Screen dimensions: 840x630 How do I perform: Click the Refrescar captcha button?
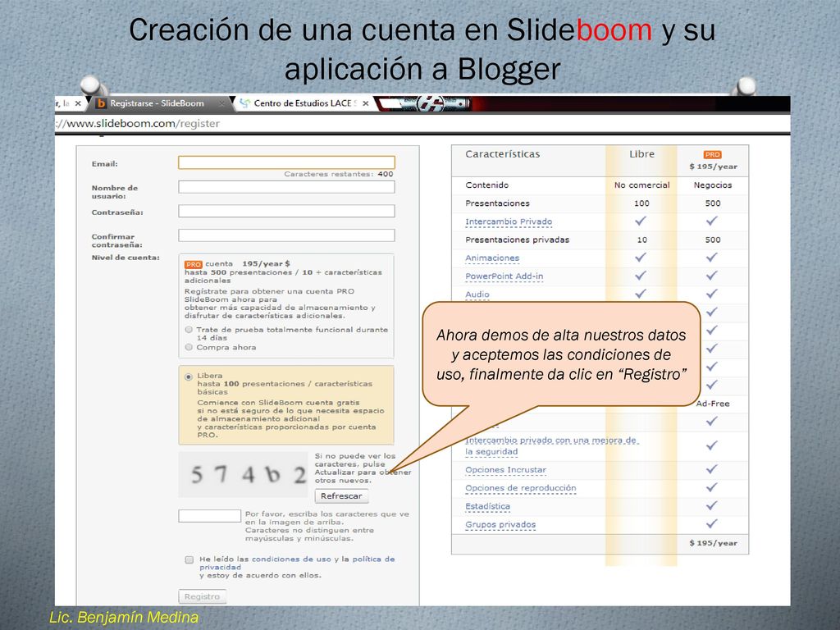pos(341,496)
